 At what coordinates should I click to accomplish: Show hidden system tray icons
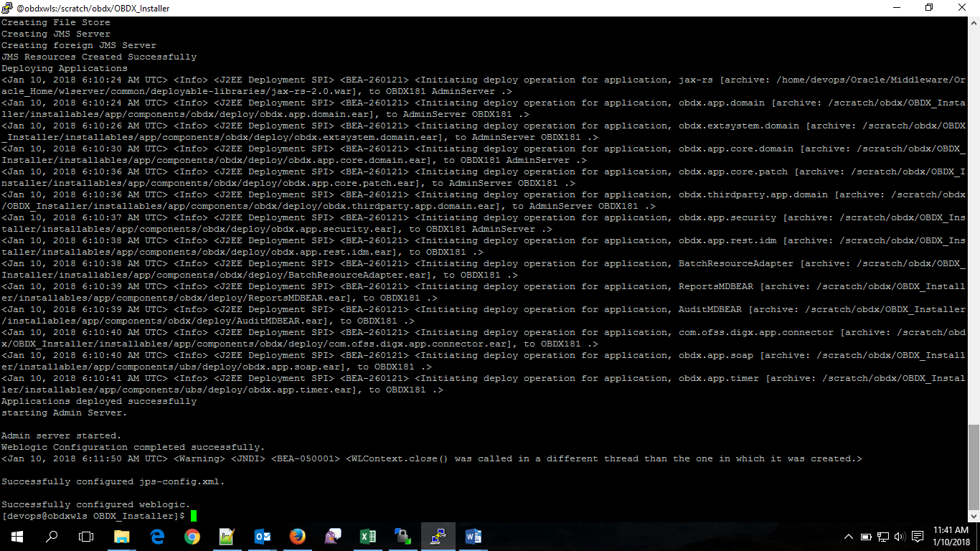[x=849, y=537]
